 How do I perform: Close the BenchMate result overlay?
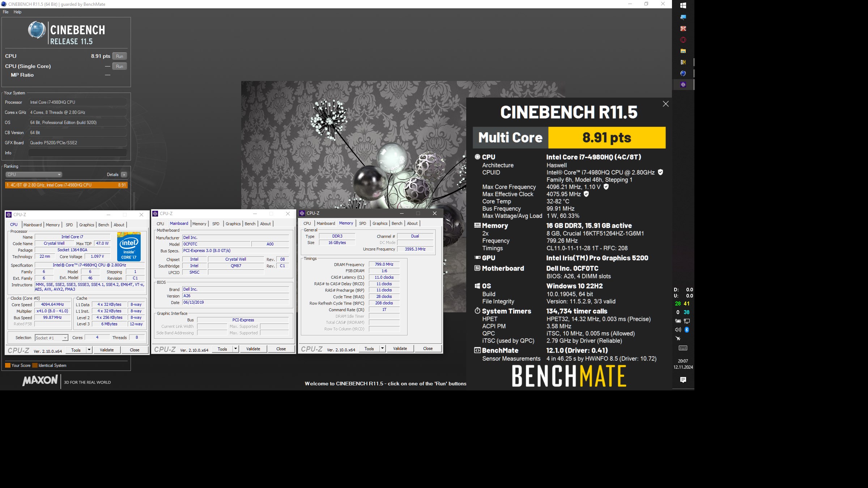click(x=665, y=104)
